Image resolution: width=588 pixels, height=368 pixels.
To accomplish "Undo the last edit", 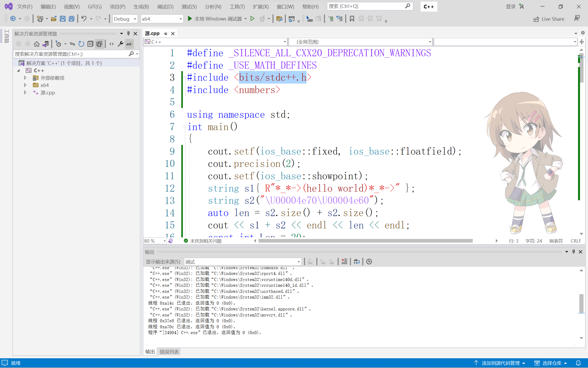I will pyautogui.click(x=84, y=19).
